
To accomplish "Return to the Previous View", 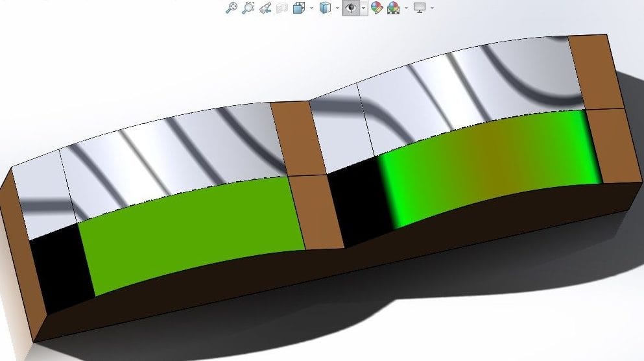I will pos(265,8).
